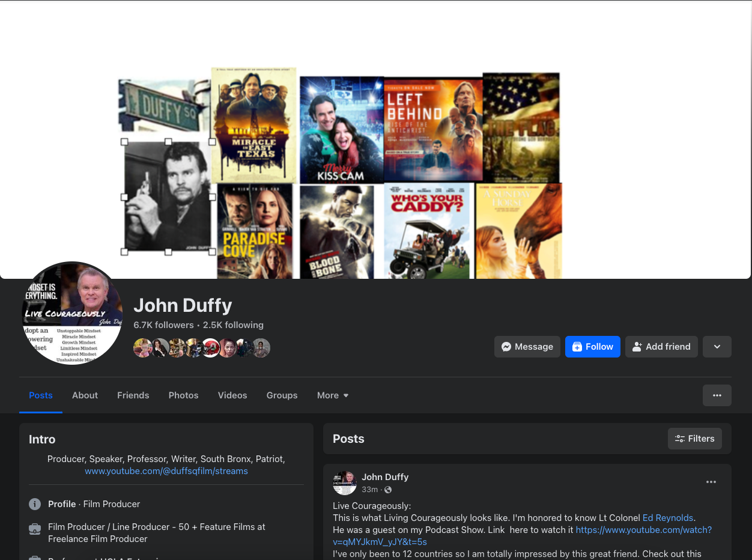Click the Messenger Message button

[x=527, y=347]
